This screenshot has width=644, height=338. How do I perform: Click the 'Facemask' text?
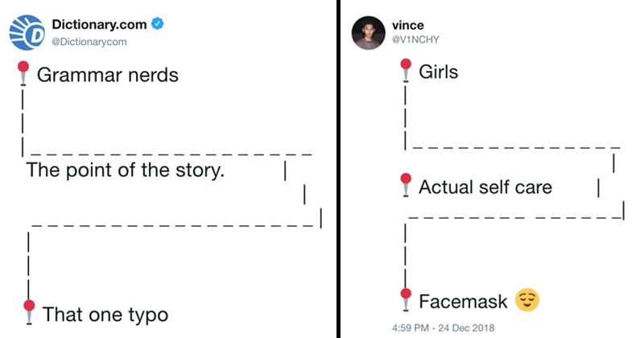[463, 302]
